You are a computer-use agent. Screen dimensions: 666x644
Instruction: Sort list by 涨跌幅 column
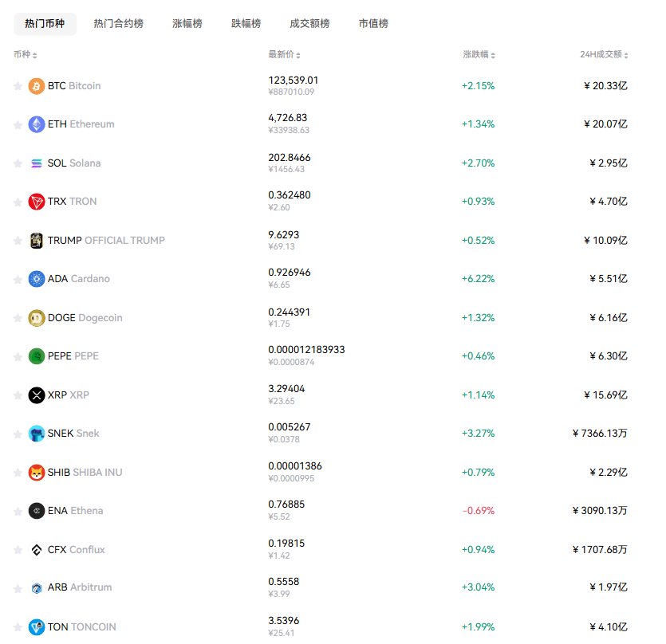pyautogui.click(x=479, y=55)
